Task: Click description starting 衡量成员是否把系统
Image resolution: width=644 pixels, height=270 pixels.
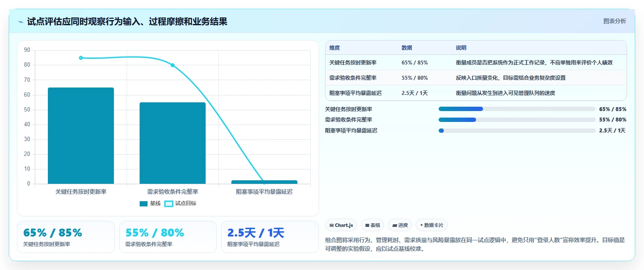Action: 534,63
